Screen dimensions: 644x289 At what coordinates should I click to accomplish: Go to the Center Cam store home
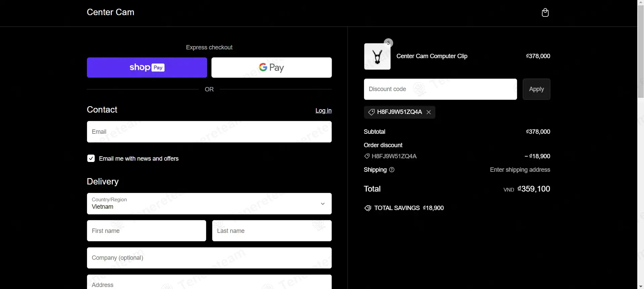pyautogui.click(x=110, y=12)
